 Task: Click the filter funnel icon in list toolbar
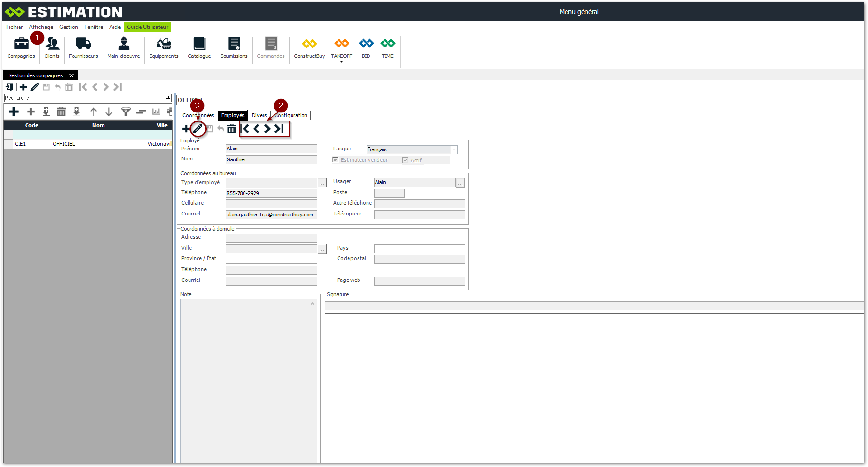pos(125,112)
